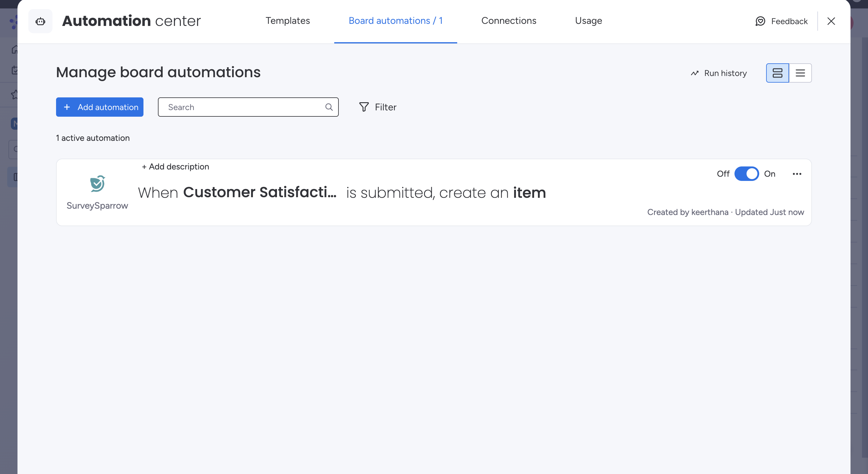868x474 pixels.
Task: Click the Run history chart icon
Action: point(694,73)
